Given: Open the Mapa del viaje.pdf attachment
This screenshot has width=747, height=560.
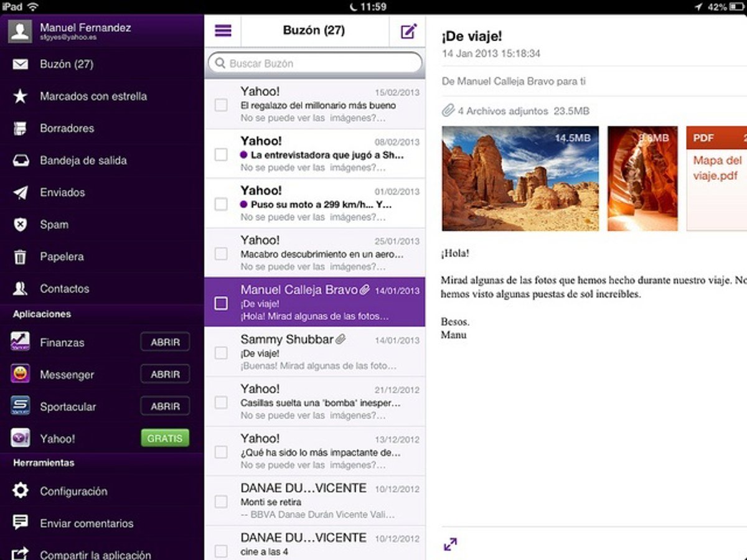Looking at the screenshot, I should tap(716, 179).
